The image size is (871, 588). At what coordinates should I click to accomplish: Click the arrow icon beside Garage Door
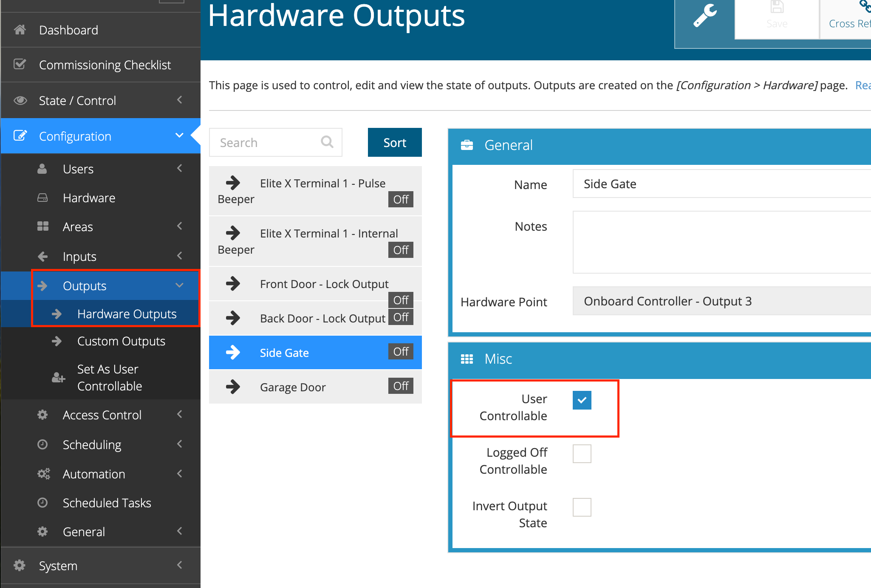pyautogui.click(x=233, y=387)
